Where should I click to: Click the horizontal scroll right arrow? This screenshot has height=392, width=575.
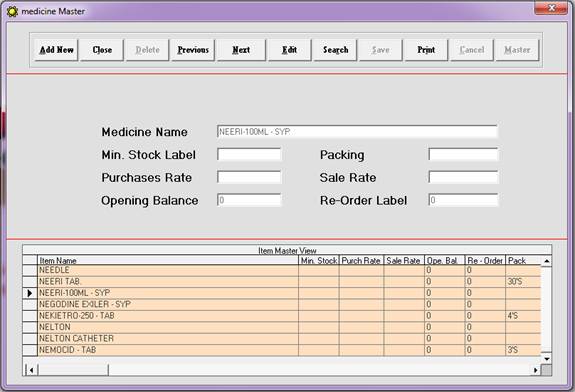pyautogui.click(x=536, y=370)
